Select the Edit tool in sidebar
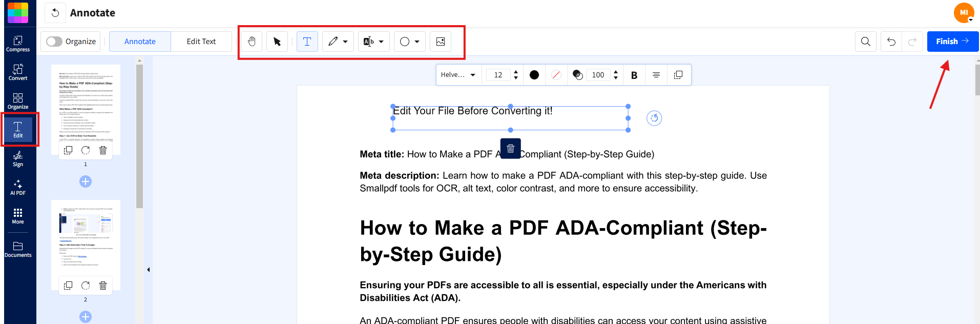This screenshot has width=980, height=324. click(18, 130)
